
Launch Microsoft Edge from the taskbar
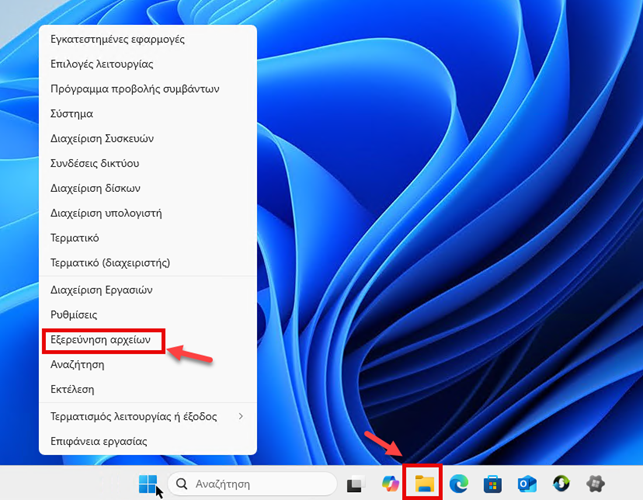[458, 484]
